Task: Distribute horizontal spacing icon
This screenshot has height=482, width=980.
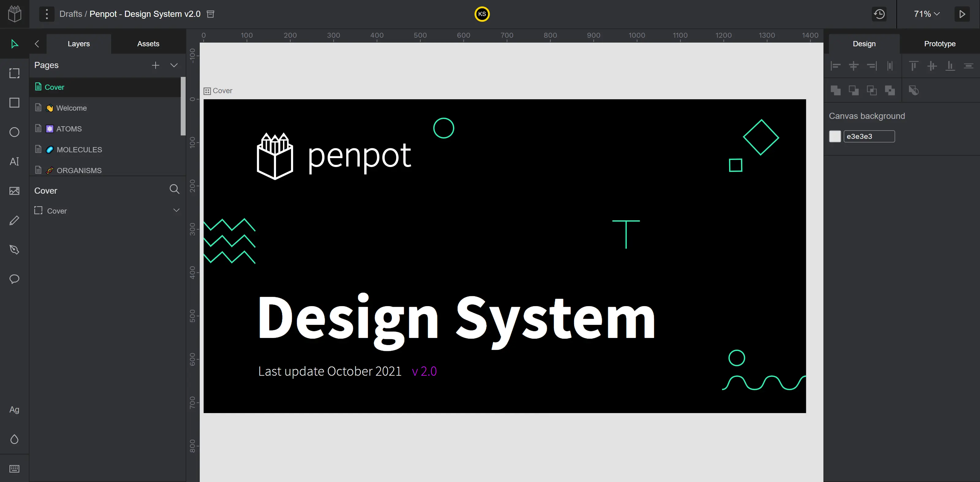Action: [x=890, y=66]
